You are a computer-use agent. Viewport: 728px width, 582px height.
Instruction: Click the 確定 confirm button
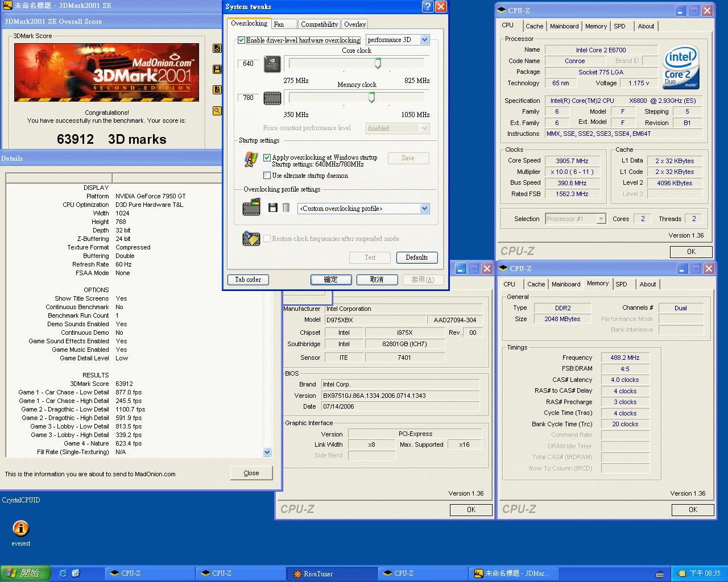point(331,280)
